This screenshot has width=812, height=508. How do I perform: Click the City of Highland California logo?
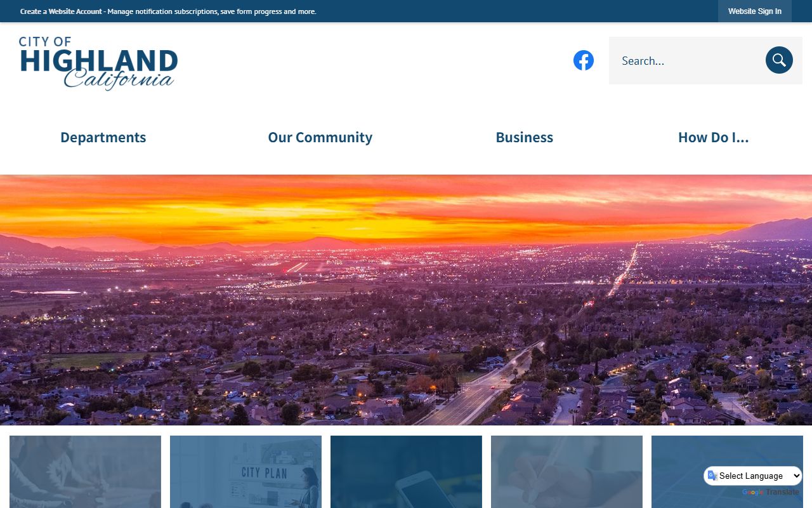point(98,63)
